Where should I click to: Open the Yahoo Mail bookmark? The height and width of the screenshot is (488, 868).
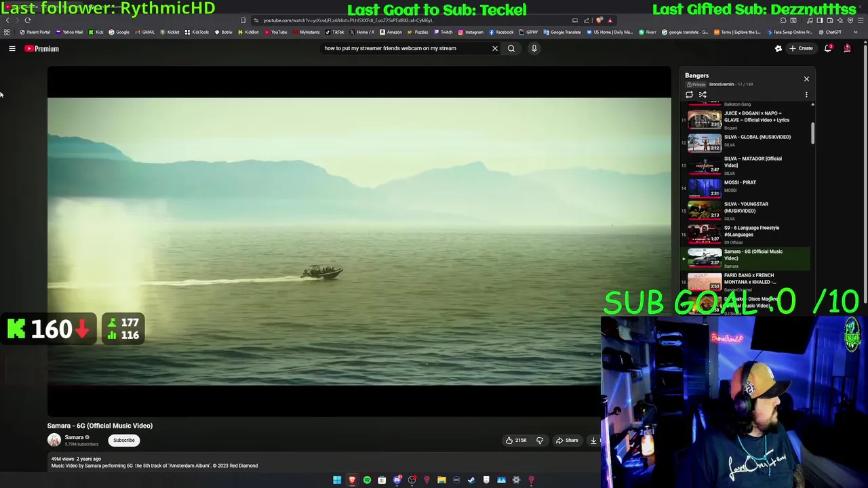click(68, 32)
